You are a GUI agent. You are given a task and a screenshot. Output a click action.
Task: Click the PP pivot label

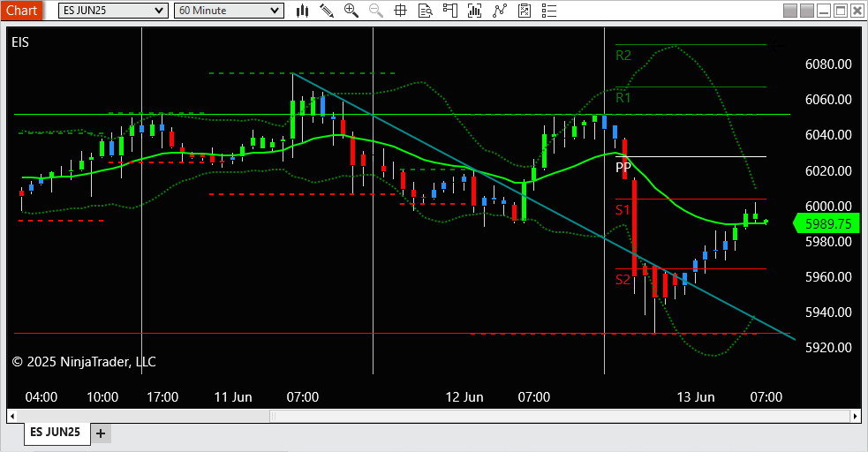coord(623,167)
